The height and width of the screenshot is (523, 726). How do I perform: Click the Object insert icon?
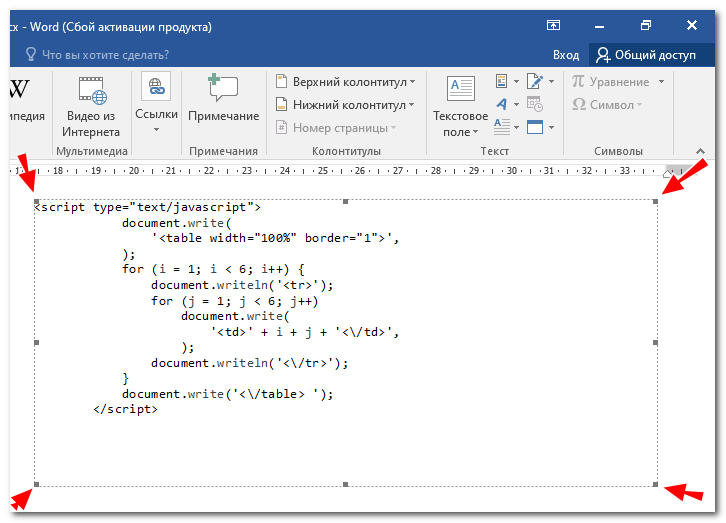[x=535, y=127]
